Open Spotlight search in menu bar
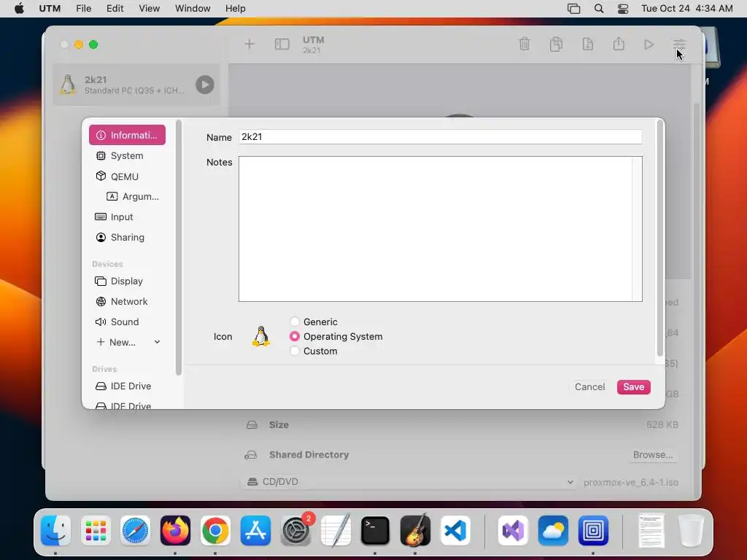The image size is (747, 560). point(599,9)
